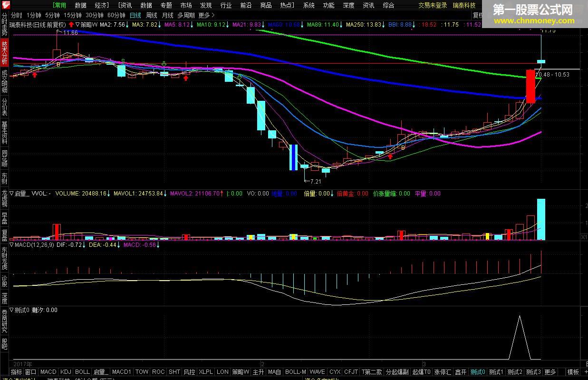The width and height of the screenshot is (588, 380).
Task: Click the red app logo icon
Action: (5, 5)
